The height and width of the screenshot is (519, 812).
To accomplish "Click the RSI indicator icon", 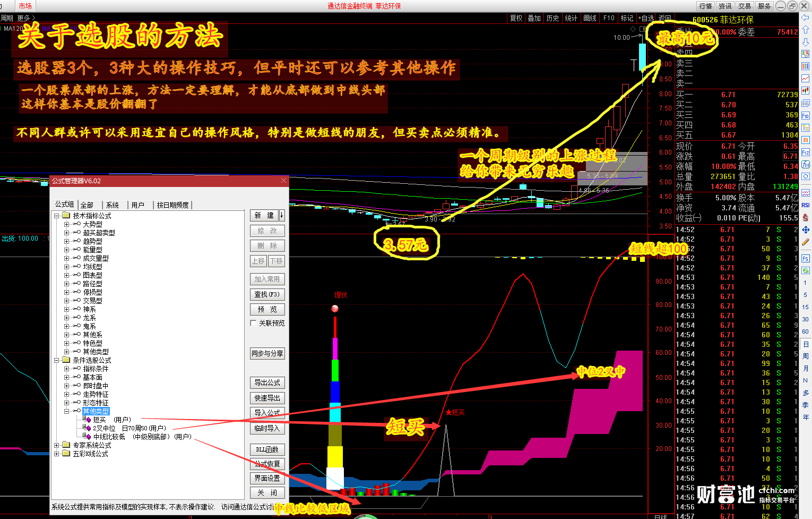I will 806,205.
